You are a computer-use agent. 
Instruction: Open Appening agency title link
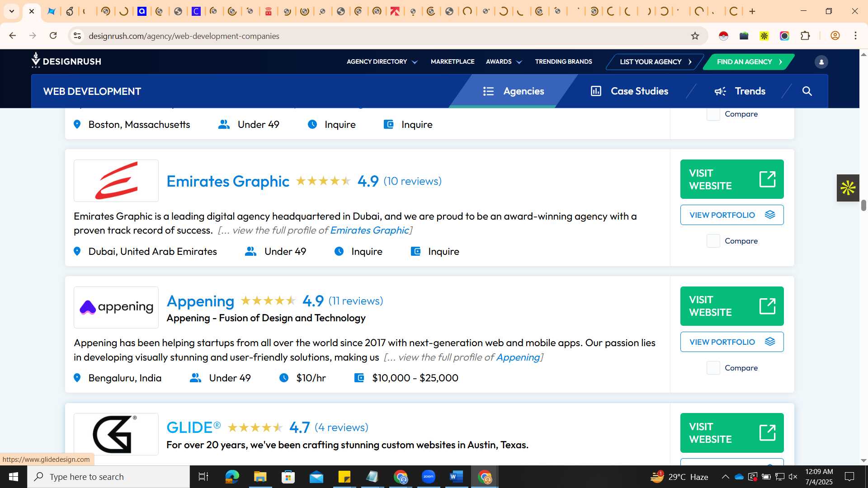point(200,301)
